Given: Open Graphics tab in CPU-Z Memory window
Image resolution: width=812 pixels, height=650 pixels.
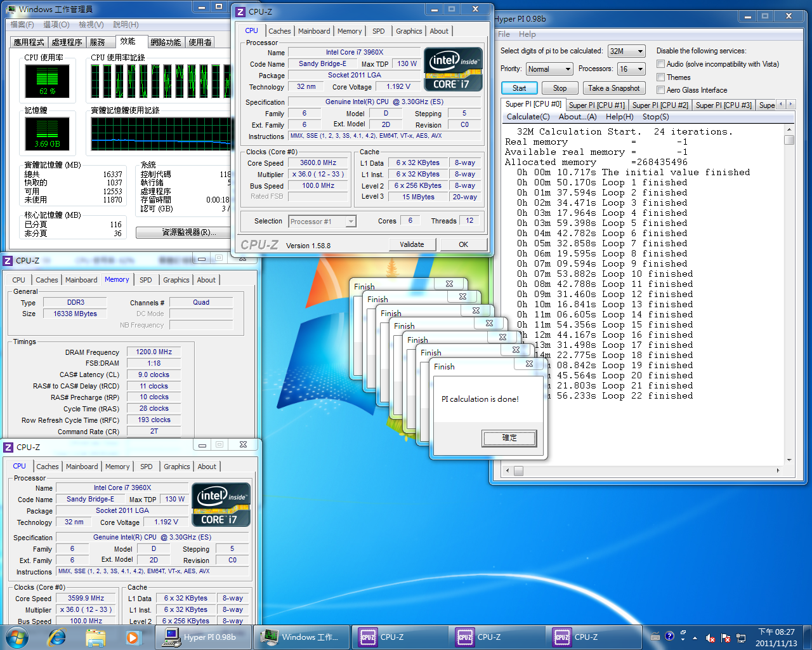Looking at the screenshot, I should pyautogui.click(x=176, y=280).
